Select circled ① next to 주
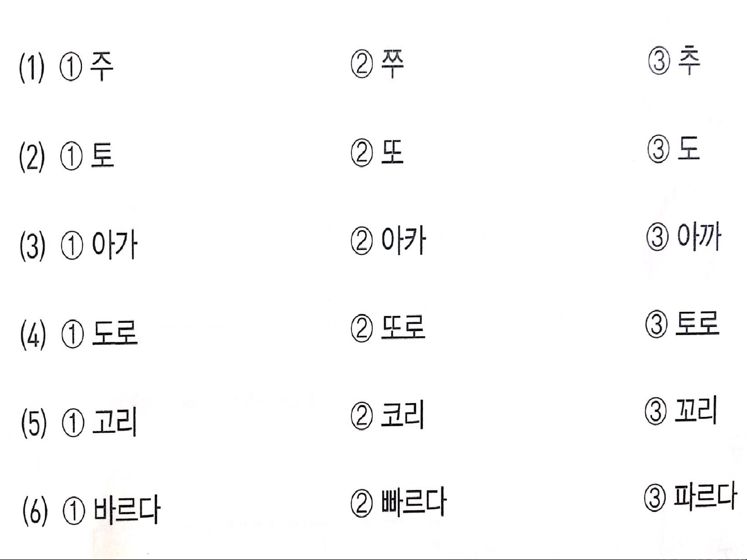This screenshot has width=747, height=560. click(71, 68)
